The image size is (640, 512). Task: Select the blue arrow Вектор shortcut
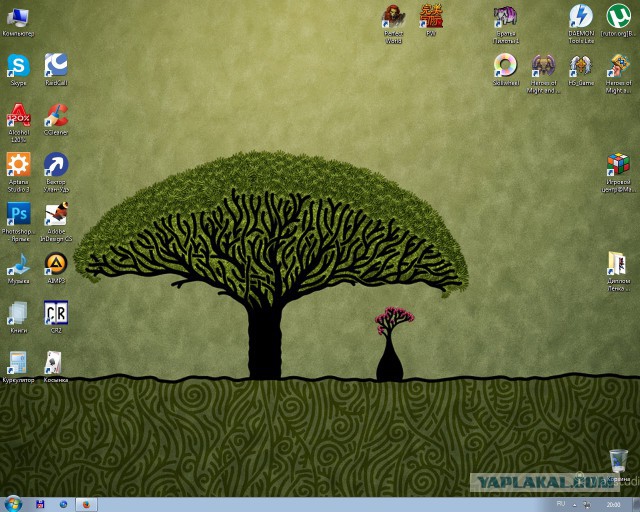click(56, 172)
